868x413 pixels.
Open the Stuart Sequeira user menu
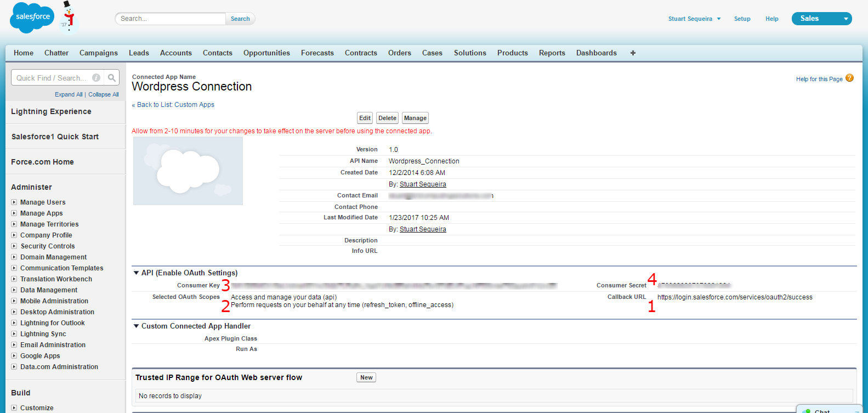pos(694,19)
